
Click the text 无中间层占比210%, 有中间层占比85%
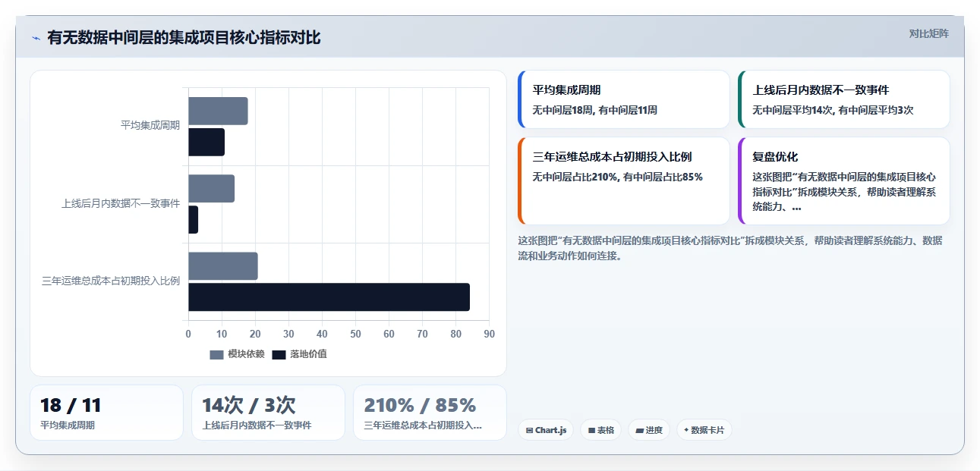pos(617,177)
